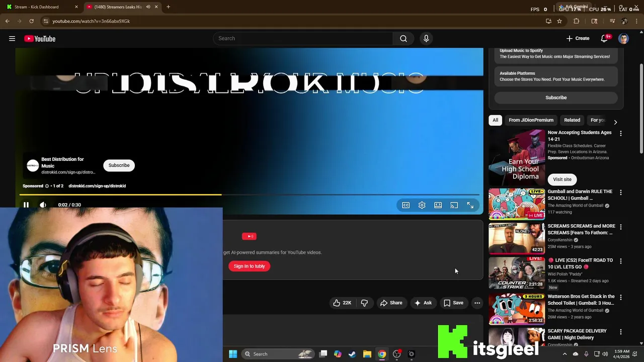Open the browser extensions puzzle icon

point(577,21)
